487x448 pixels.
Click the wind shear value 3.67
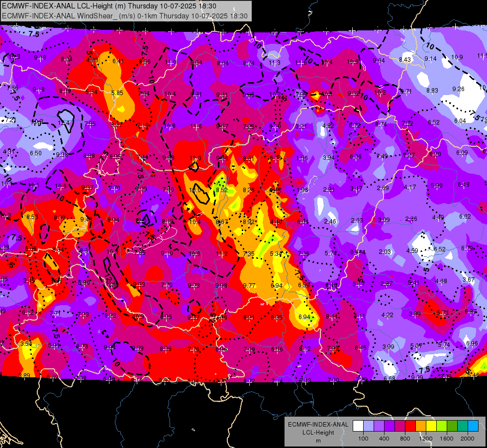469,279
